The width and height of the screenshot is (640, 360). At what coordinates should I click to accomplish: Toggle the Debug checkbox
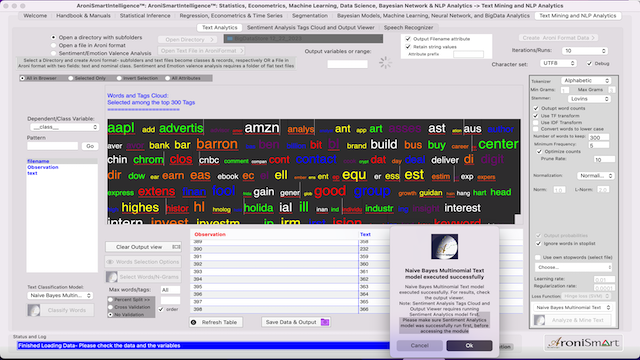click(x=589, y=63)
